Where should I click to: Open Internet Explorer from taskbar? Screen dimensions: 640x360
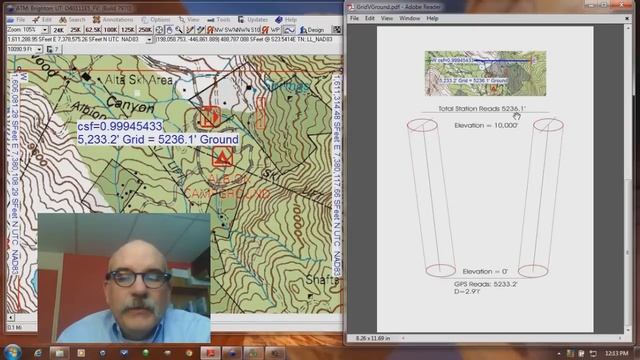point(38,353)
